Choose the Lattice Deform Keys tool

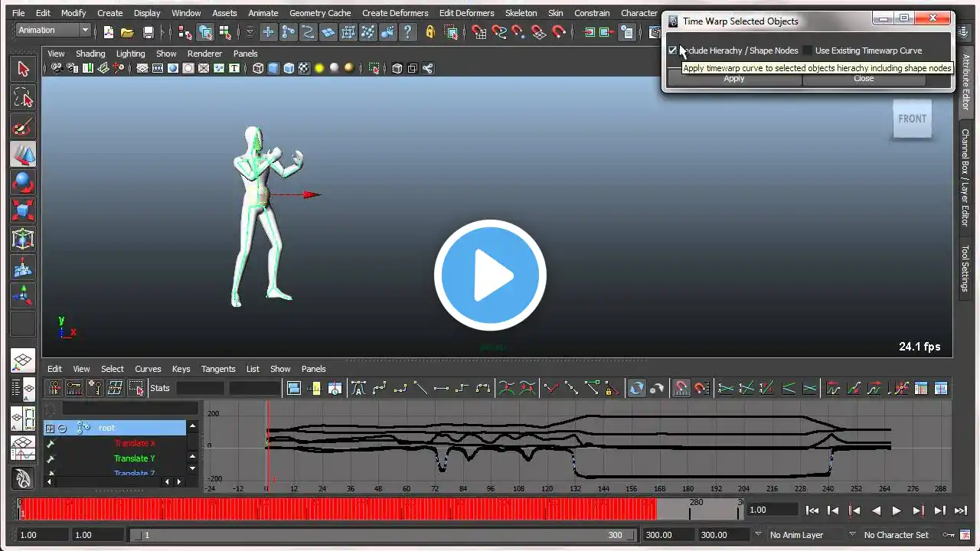click(114, 388)
